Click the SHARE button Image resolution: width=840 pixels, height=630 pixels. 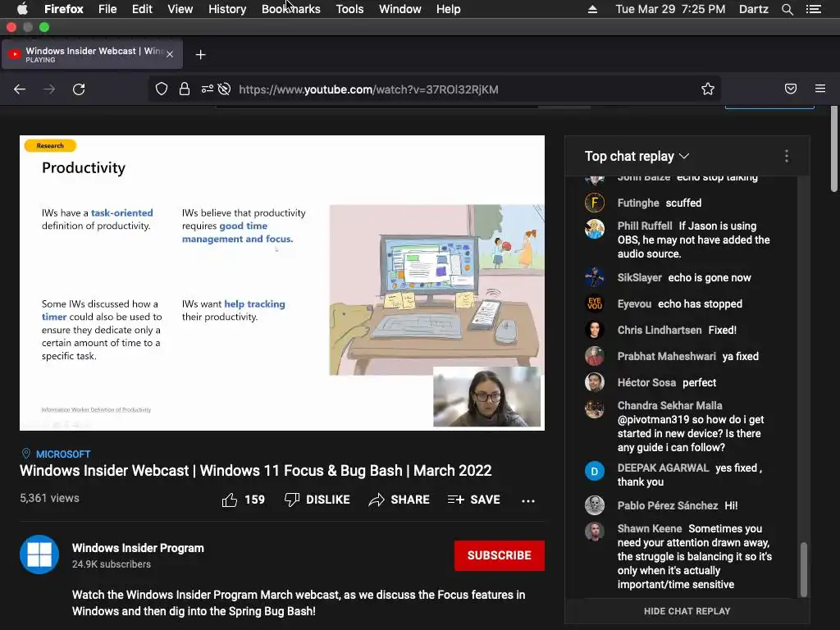coord(399,500)
